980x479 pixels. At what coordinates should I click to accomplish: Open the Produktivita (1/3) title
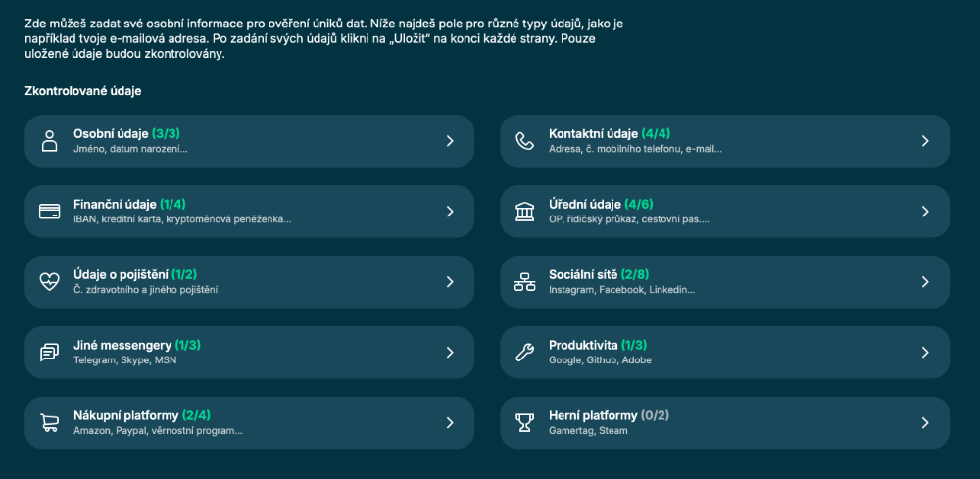pyautogui.click(x=598, y=346)
